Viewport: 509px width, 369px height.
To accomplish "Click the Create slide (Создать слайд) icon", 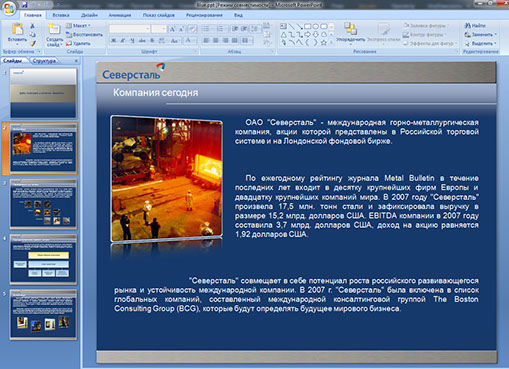I will [54, 29].
